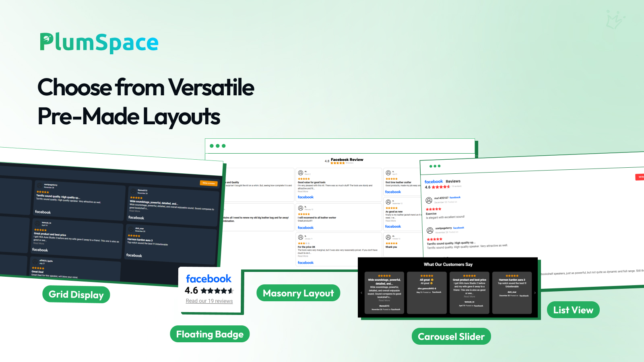Screen dimensions: 644x362
Task: Click facebook link beside usetpageterry in list view
Action: [x=458, y=228]
